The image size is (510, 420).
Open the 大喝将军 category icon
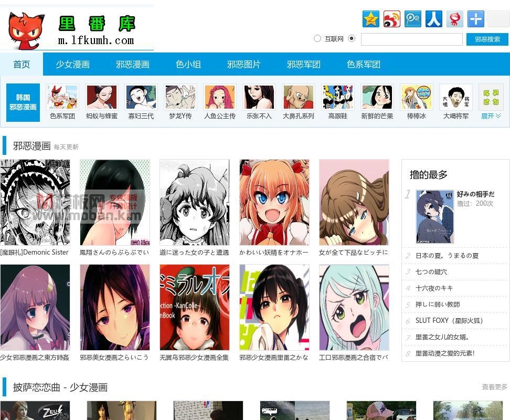coord(455,97)
